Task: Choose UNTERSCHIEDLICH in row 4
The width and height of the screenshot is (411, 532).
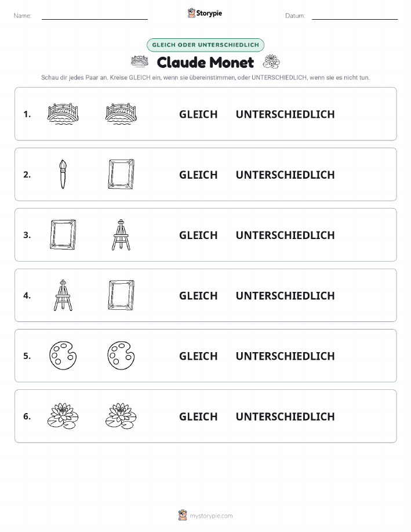Action: [x=285, y=295]
